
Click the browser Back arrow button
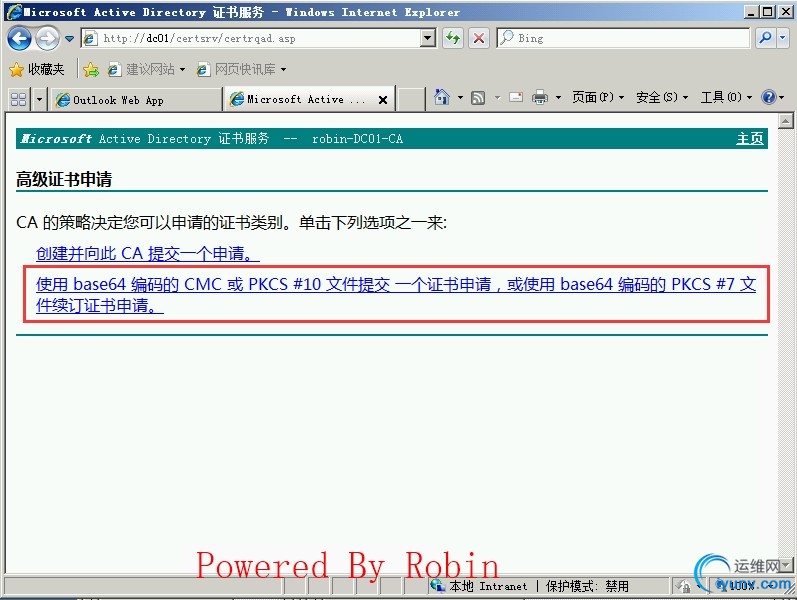19,38
